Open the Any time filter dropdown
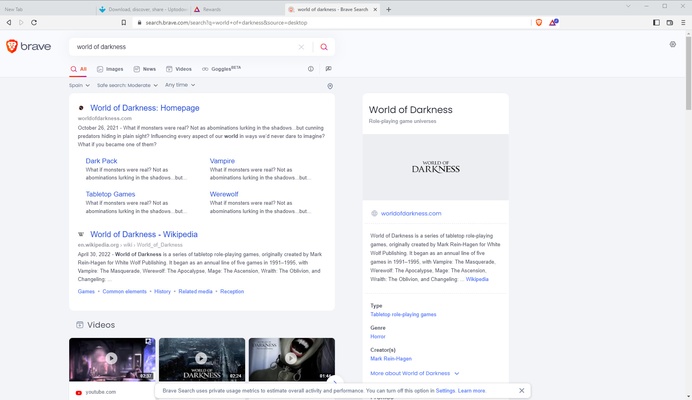The image size is (692, 400). 180,85
